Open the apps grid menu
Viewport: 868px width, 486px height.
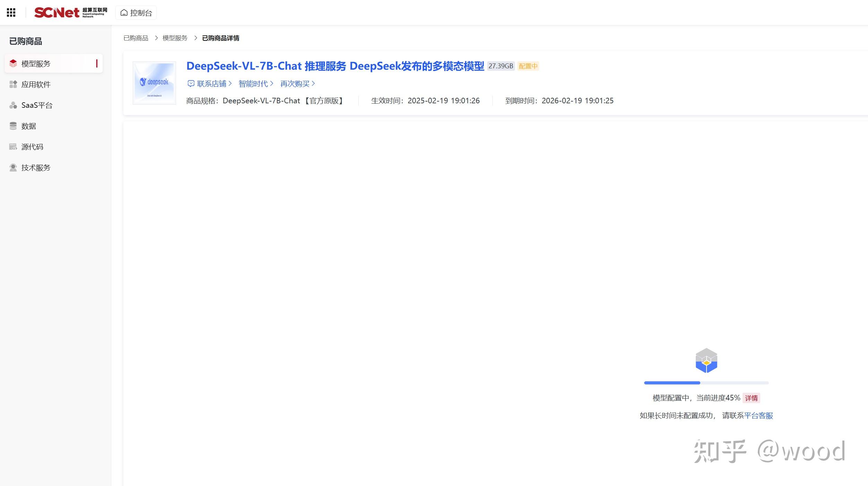click(11, 12)
